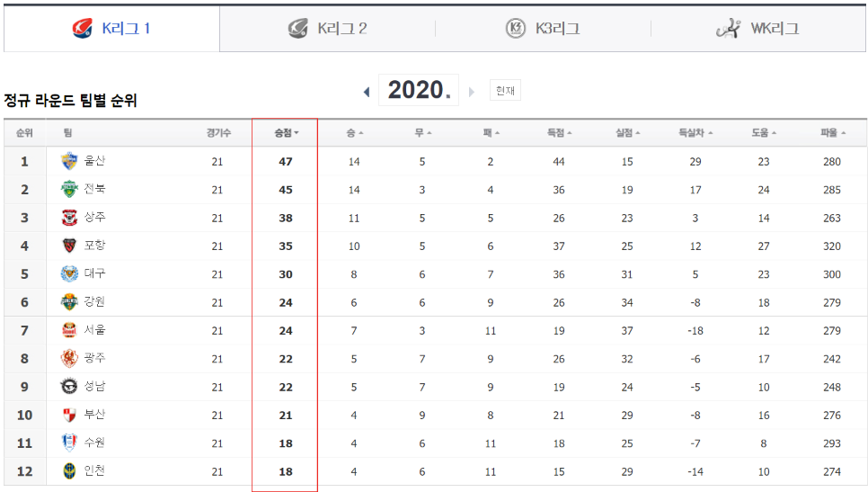
Task: Open the 인천 team name link
Action: 94,470
